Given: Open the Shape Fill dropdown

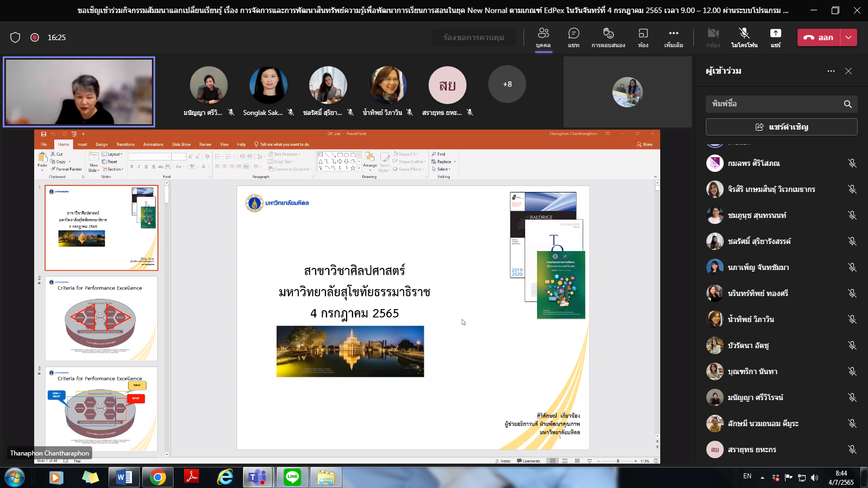Looking at the screenshot, I should point(406,154).
